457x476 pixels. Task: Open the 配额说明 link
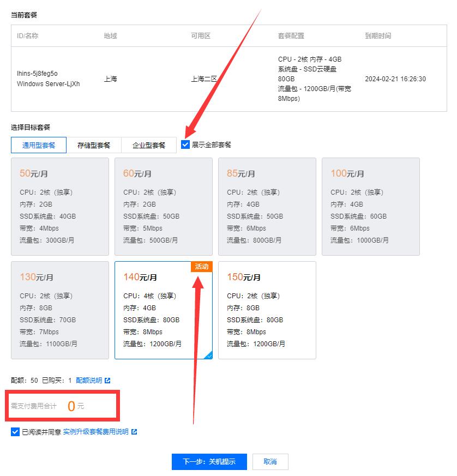(x=88, y=381)
